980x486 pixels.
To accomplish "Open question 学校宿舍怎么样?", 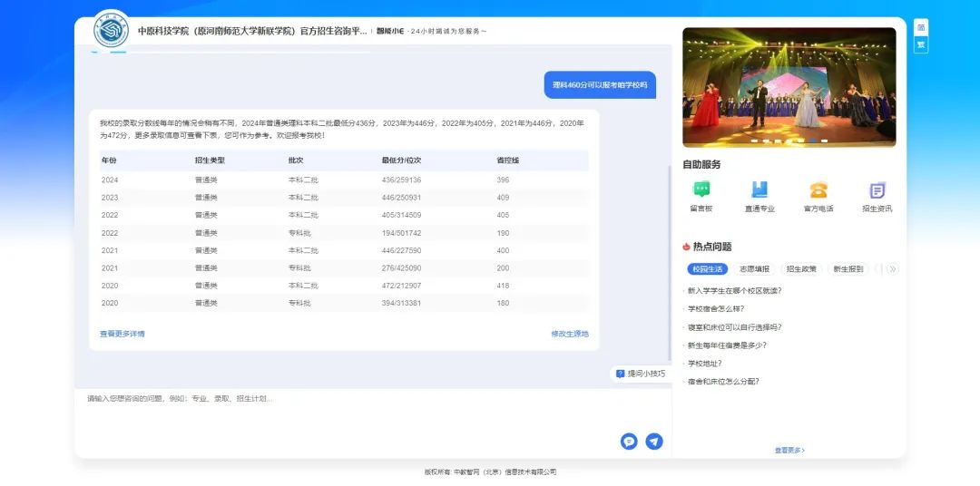I will [x=716, y=308].
